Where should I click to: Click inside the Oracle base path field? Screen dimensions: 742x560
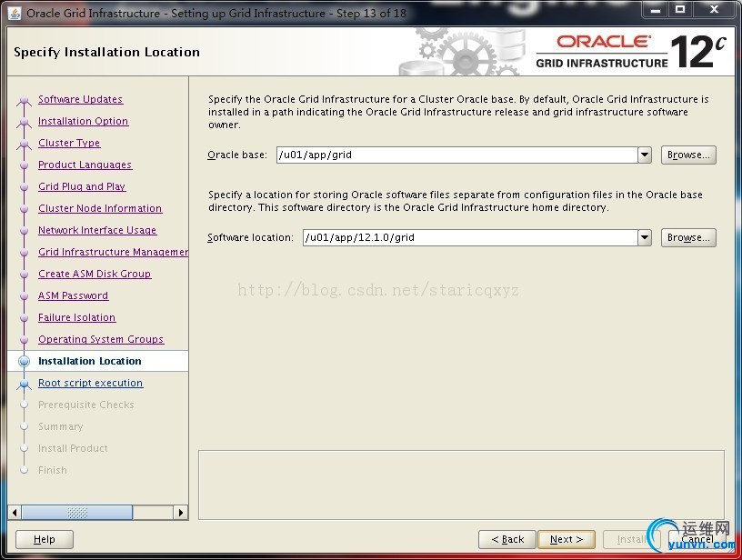tap(457, 155)
